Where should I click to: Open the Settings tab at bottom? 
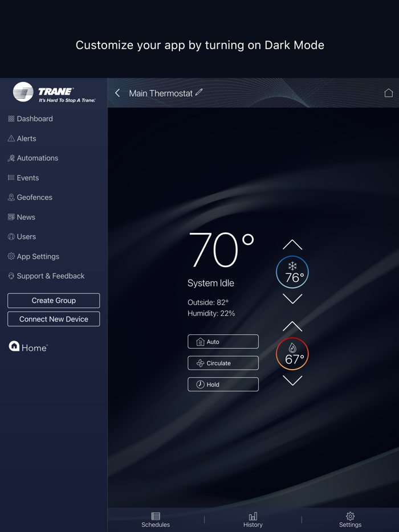[x=350, y=520]
